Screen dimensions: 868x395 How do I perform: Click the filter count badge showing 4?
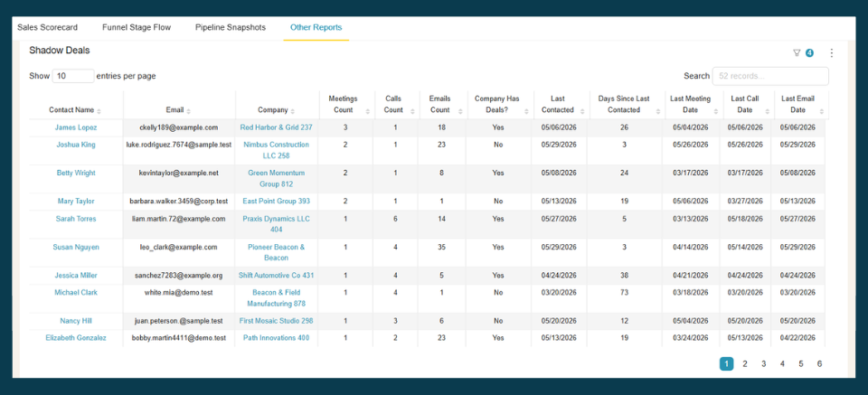pyautogui.click(x=809, y=53)
